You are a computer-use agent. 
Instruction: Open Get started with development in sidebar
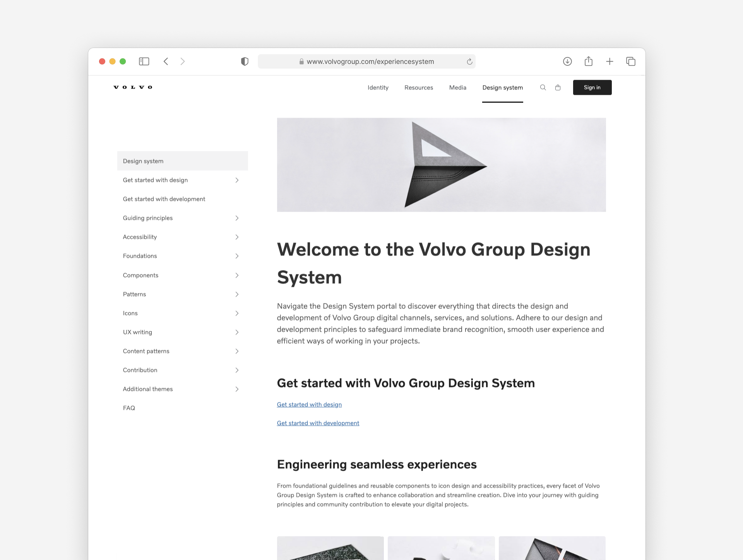164,199
